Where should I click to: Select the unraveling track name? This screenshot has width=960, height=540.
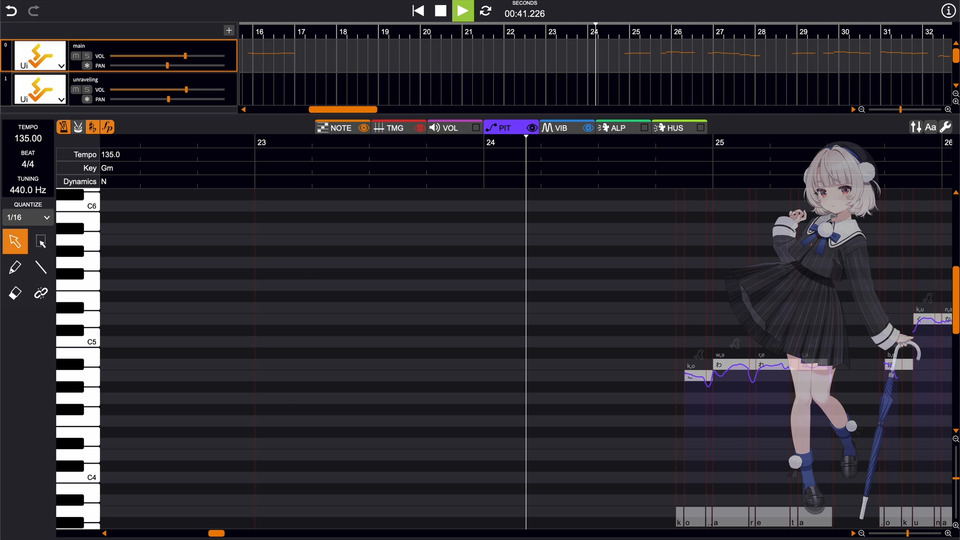(x=85, y=80)
